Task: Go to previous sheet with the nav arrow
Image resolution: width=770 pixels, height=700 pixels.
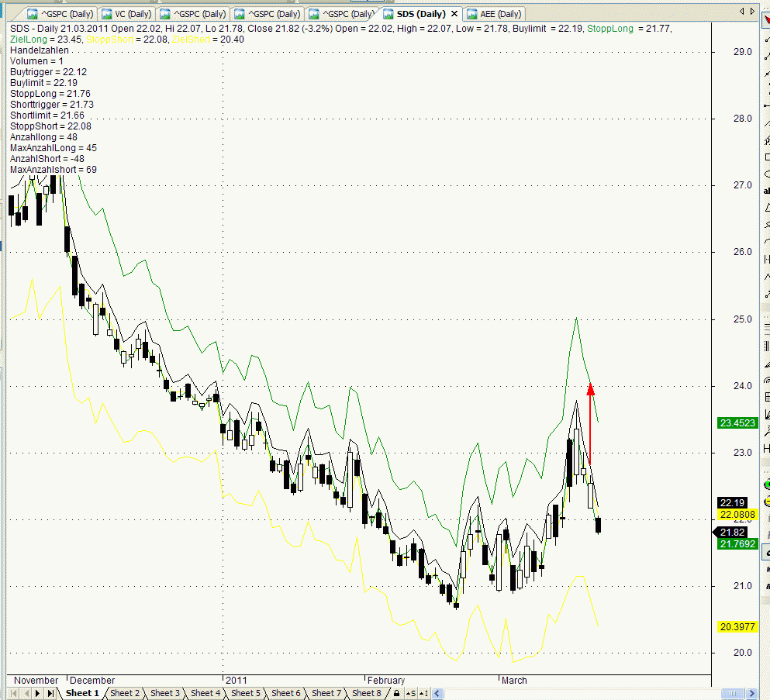Action: click(26, 694)
